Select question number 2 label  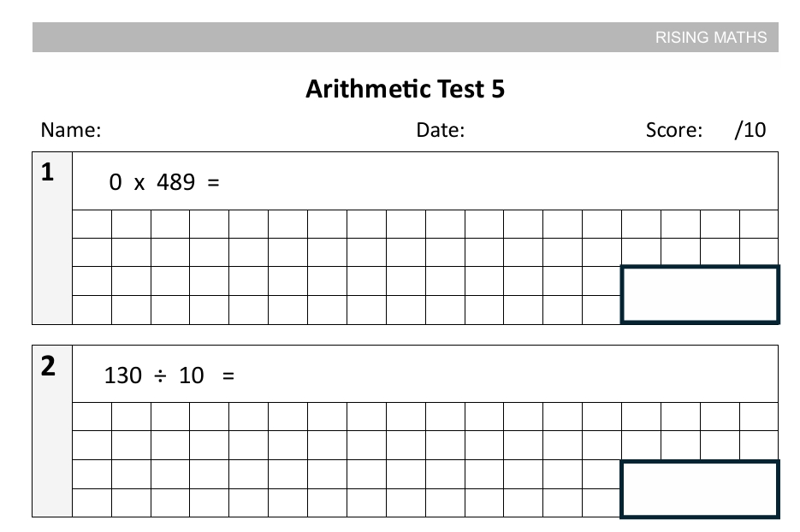click(x=48, y=367)
